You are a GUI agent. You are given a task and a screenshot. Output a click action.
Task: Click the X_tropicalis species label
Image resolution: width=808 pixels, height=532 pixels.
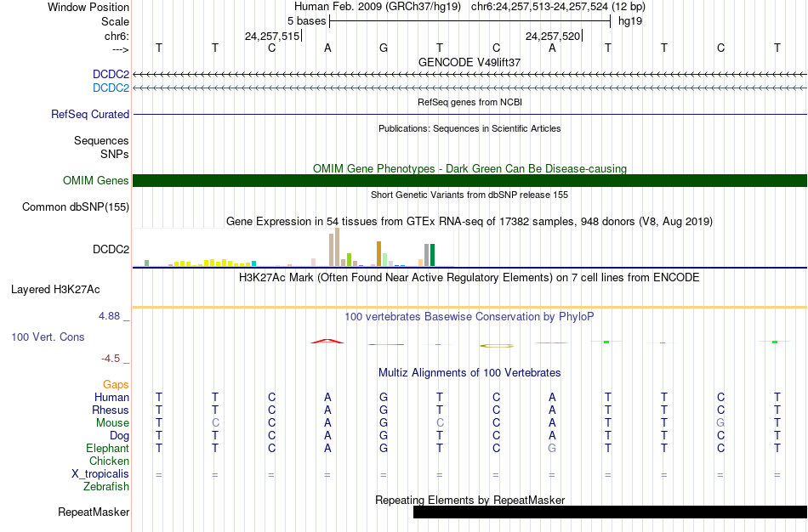coord(100,474)
